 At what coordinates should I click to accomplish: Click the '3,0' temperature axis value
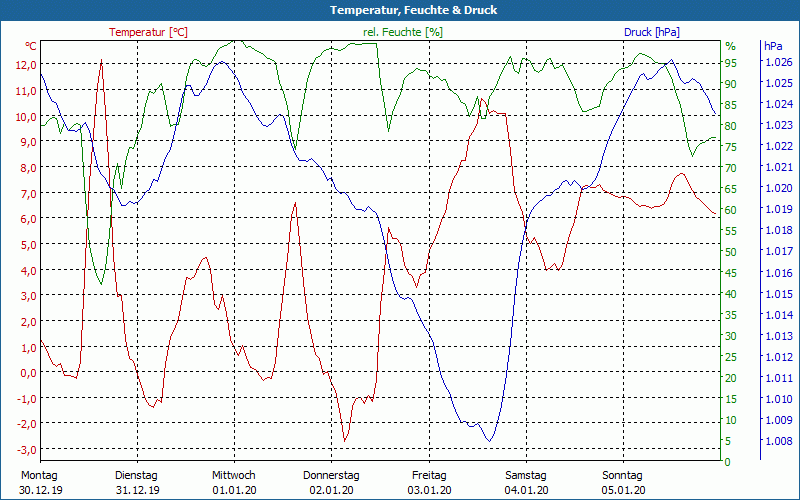[29, 296]
